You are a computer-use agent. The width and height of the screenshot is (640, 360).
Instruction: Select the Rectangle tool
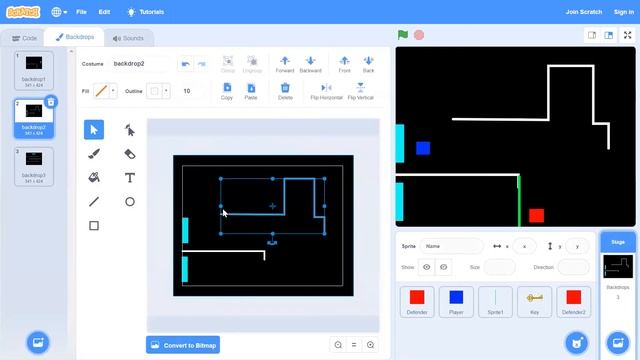[x=94, y=225]
